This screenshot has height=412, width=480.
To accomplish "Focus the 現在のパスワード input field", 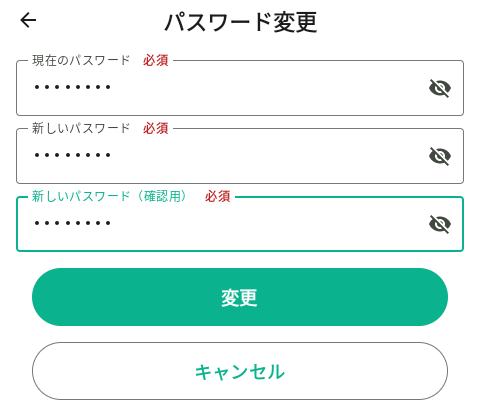I will point(240,88).
